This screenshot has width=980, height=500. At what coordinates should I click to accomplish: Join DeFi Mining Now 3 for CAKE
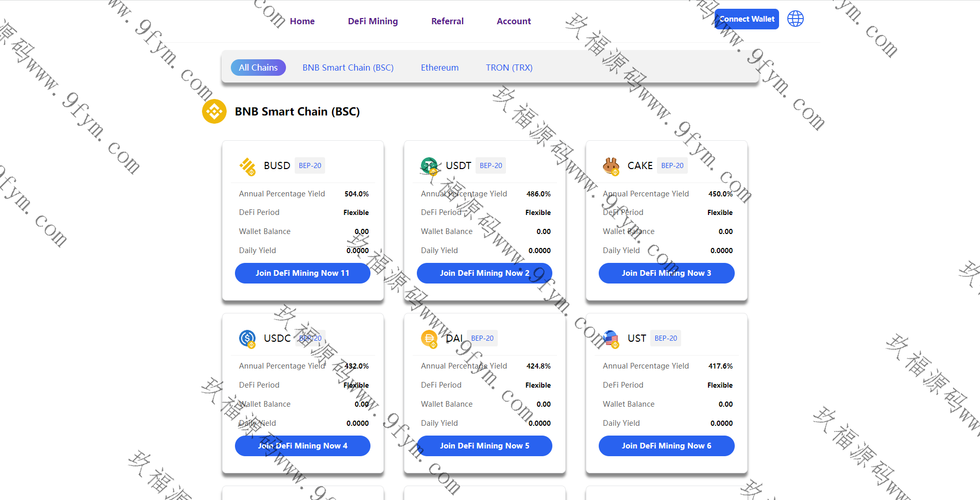point(666,273)
